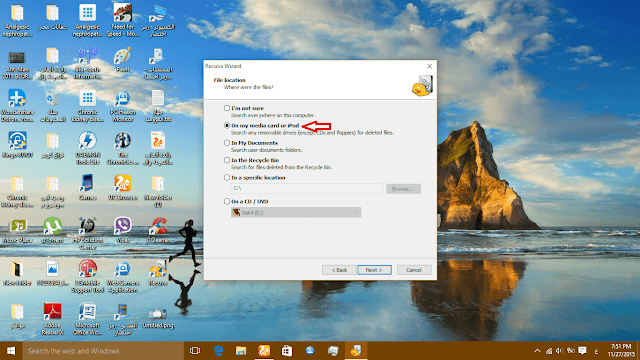Open the Windows Start menu
Screen dimensions: 640x360
pyautogui.click(x=11, y=351)
